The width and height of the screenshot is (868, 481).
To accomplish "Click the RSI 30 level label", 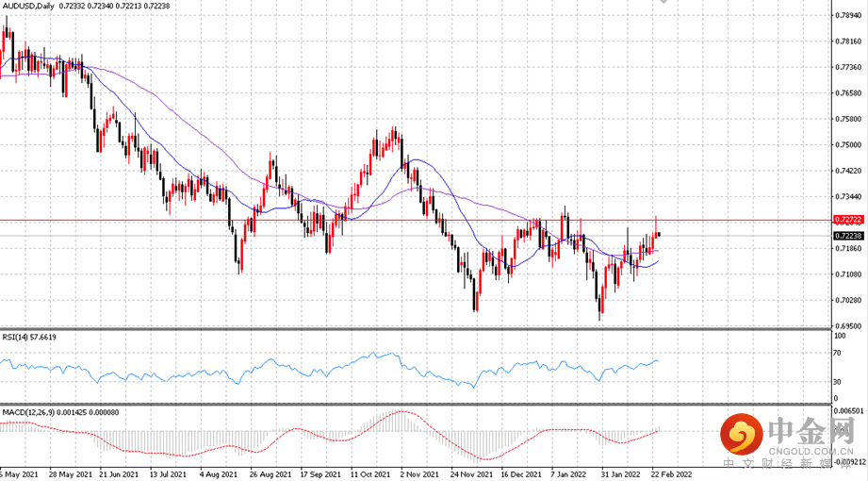I will tap(838, 382).
